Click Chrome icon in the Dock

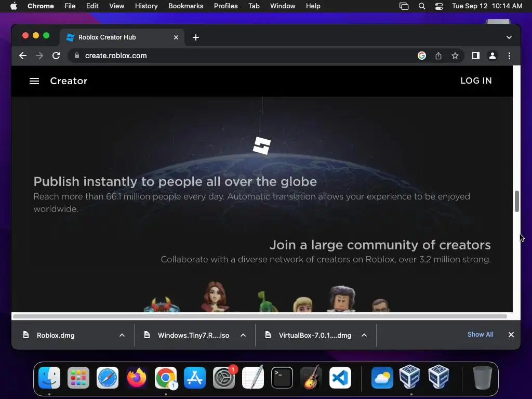pyautogui.click(x=166, y=378)
